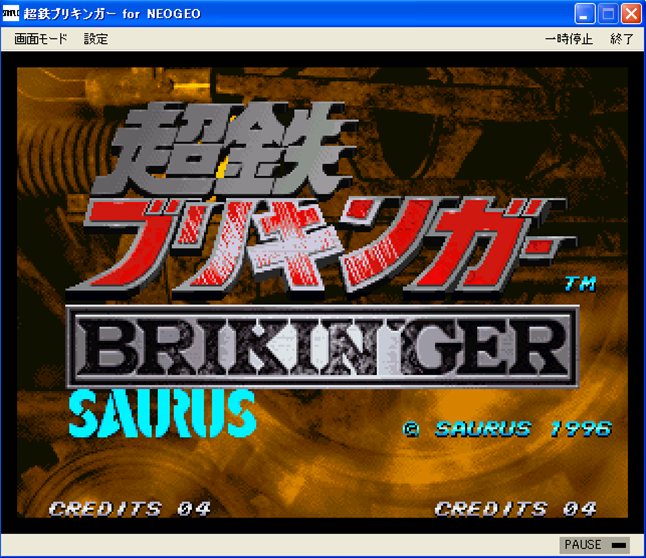Click the right 'CREDITS 04' text
The width and height of the screenshot is (646, 558).
tap(515, 509)
